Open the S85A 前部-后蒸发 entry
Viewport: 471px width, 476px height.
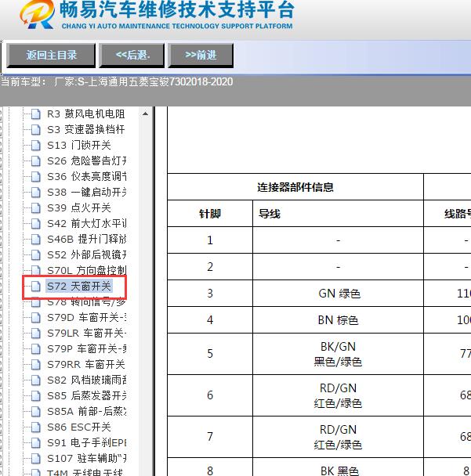point(87,412)
